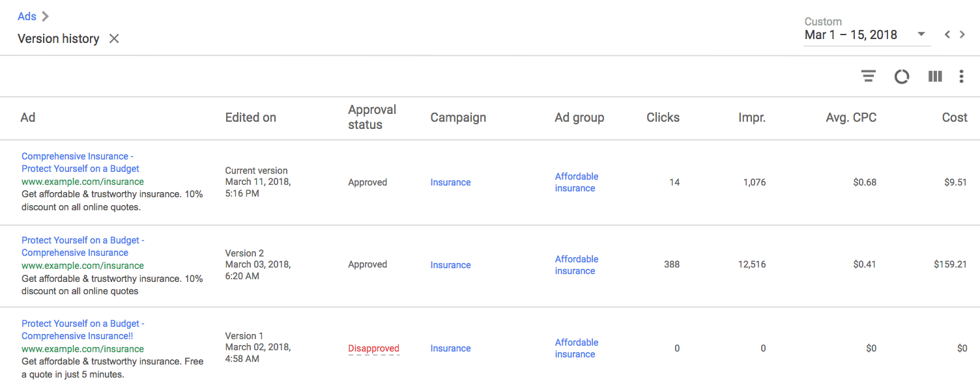Open the Version 1 ad headline with exclamation marks
This screenshot has width=980, height=388.
[83, 329]
